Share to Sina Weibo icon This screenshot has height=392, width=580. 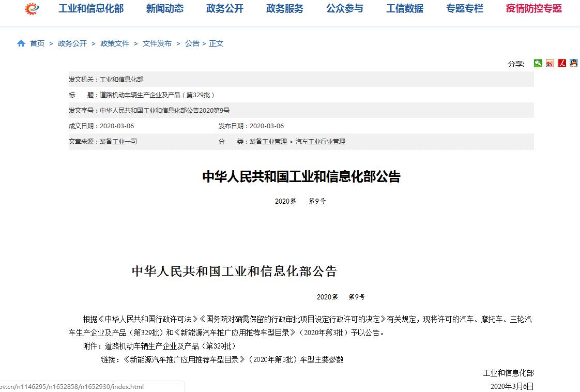pos(550,63)
